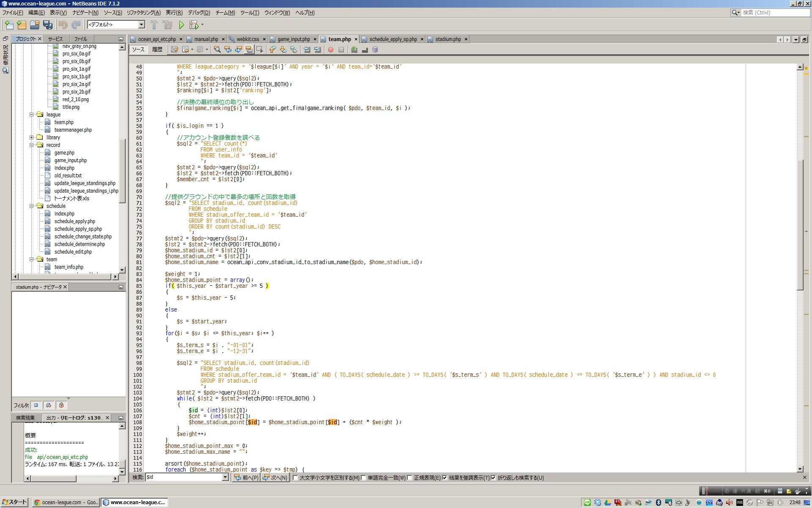The image size is (812, 508).
Task: Click the 次へ search button
Action: click(x=275, y=478)
